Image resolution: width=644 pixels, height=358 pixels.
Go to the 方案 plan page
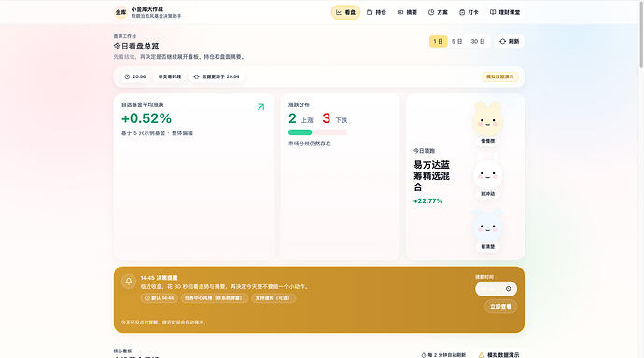438,12
